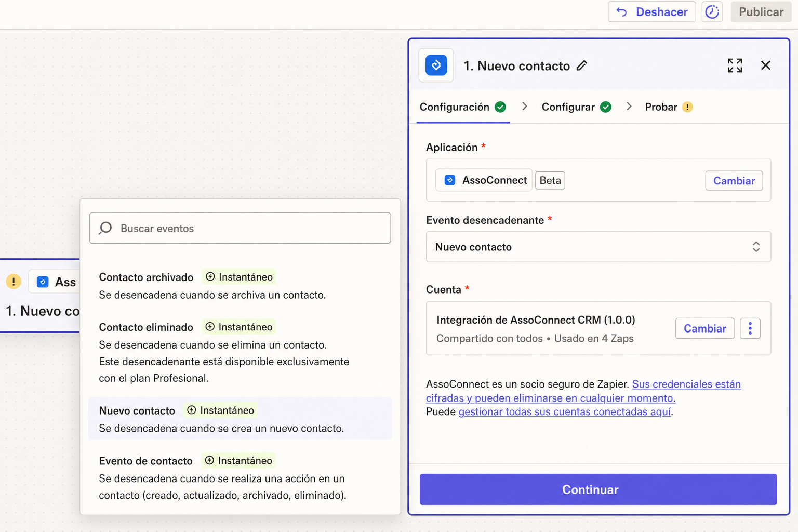
Task: Focus the Buscar eventos search field
Action: [240, 228]
